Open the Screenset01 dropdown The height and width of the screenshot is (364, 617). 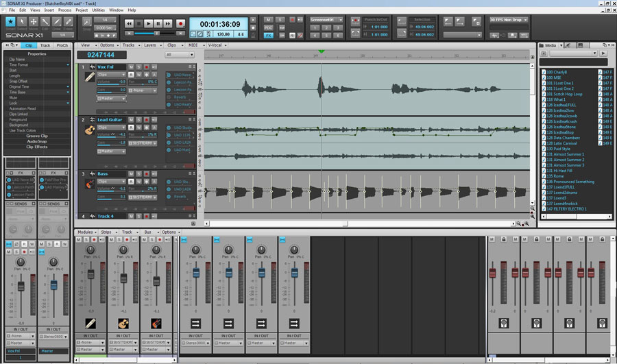[326, 20]
